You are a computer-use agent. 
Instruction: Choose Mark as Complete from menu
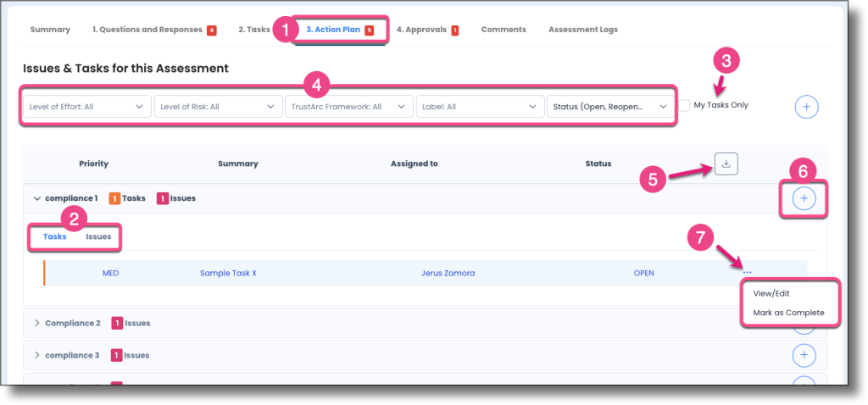click(x=788, y=313)
